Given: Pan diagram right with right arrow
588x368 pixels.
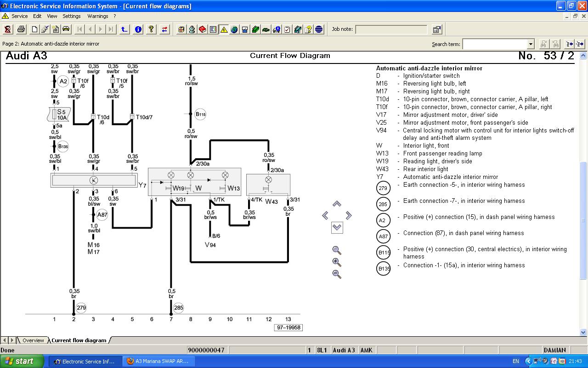Looking at the screenshot, I should [x=349, y=215].
